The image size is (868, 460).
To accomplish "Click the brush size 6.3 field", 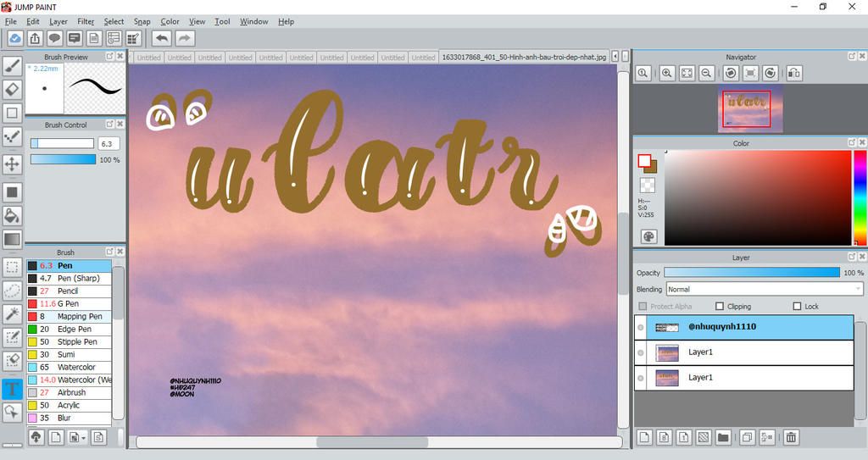I will [x=109, y=143].
